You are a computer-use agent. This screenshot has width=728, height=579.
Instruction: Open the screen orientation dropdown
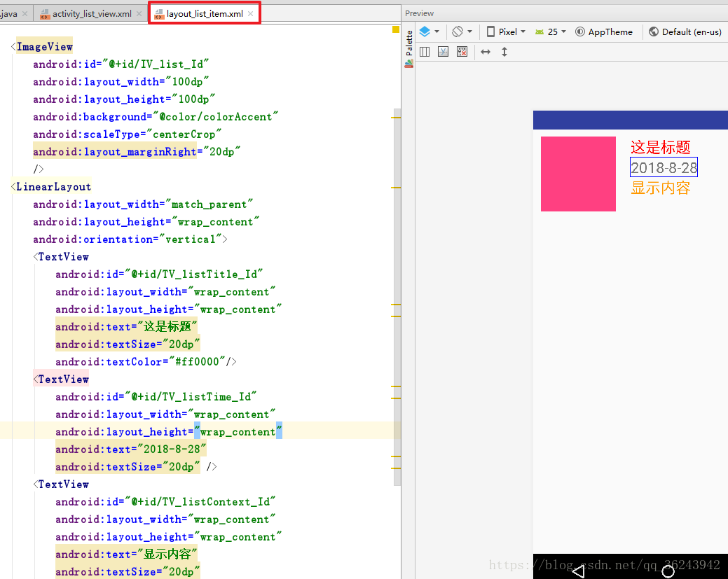pyautogui.click(x=462, y=32)
